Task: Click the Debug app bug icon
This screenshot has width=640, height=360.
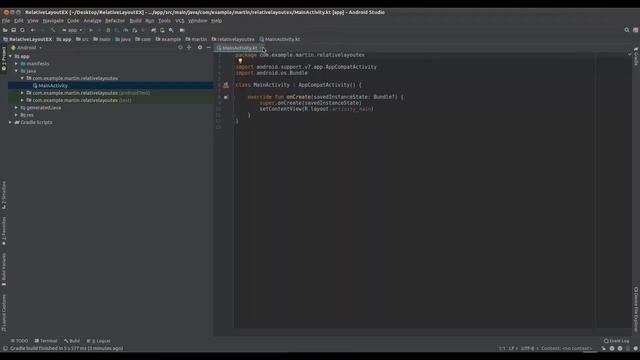Action: coord(108,30)
